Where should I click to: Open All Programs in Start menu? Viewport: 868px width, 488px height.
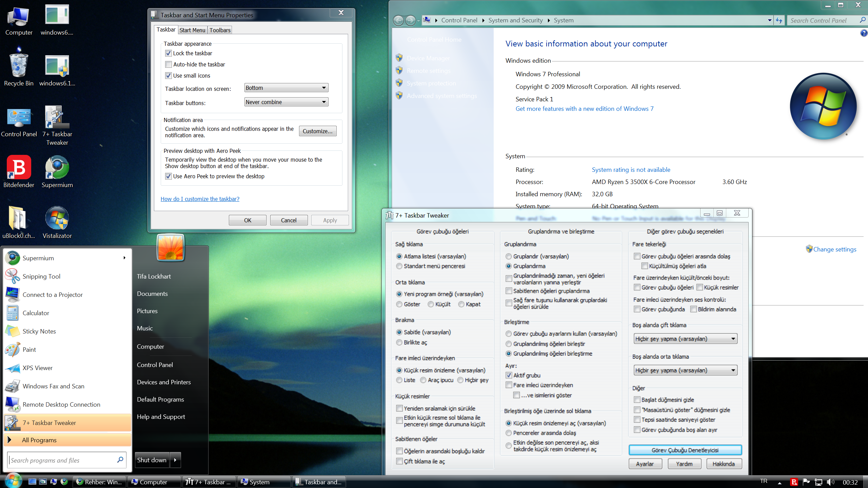[67, 440]
